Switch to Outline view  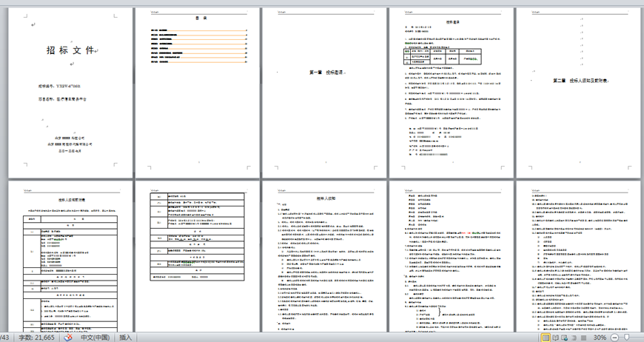[574, 338]
